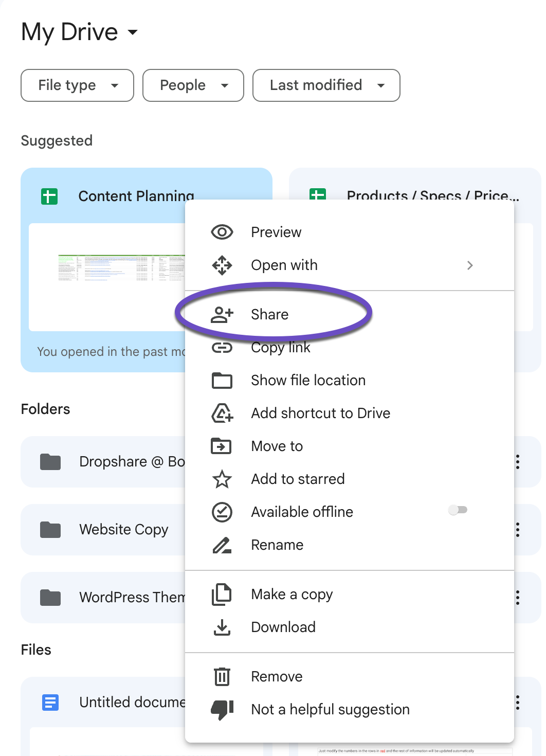546x756 pixels.
Task: Open the File type filter dropdown
Action: click(x=77, y=85)
